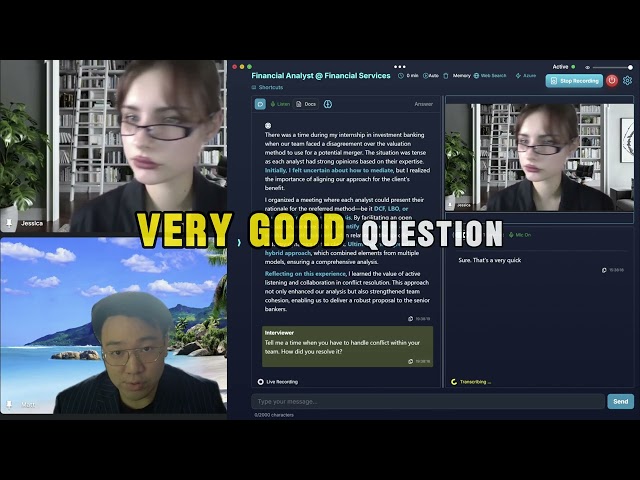The image size is (640, 480).
Task: Open settings via the gear icon
Action: [x=627, y=81]
